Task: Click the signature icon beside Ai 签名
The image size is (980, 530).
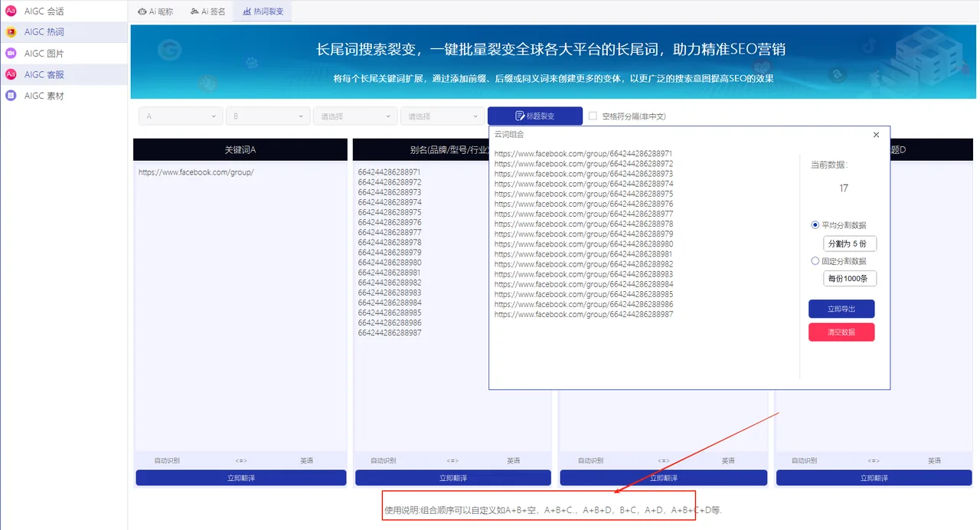Action: tap(194, 11)
